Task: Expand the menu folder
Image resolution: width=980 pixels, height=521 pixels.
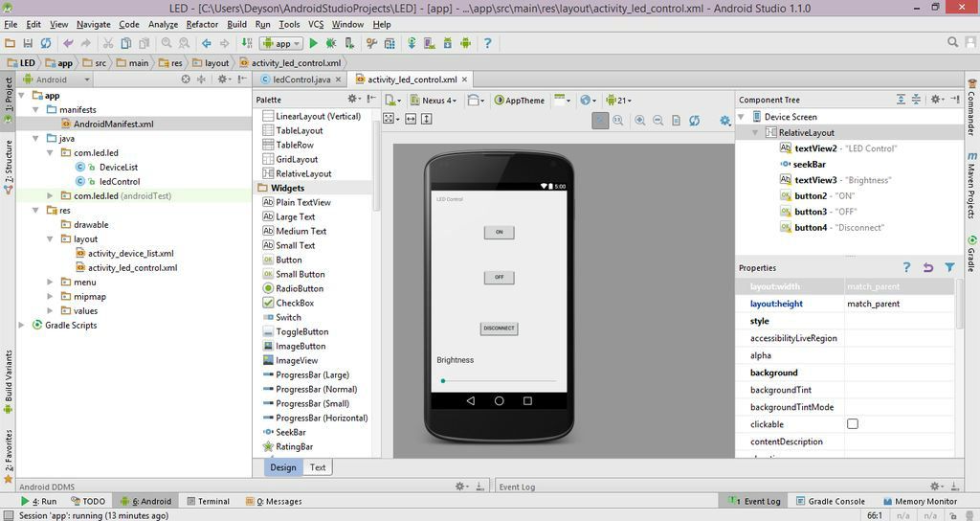Action: coord(50,283)
